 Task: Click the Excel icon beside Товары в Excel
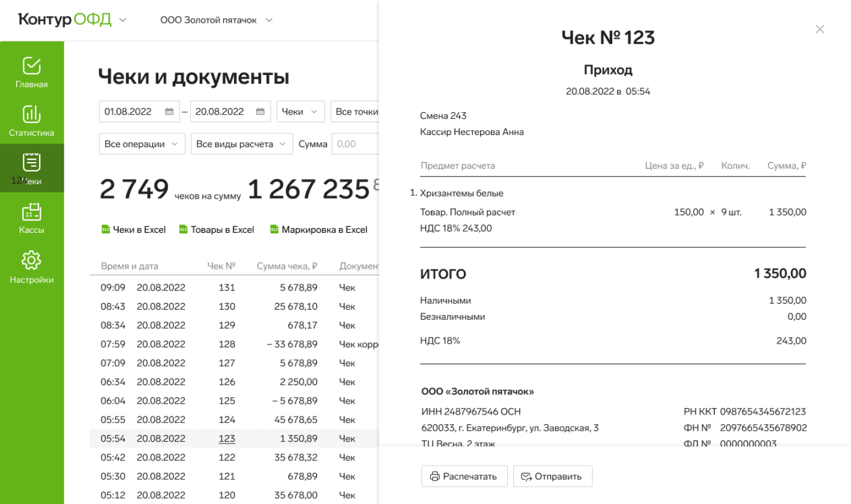tap(184, 229)
